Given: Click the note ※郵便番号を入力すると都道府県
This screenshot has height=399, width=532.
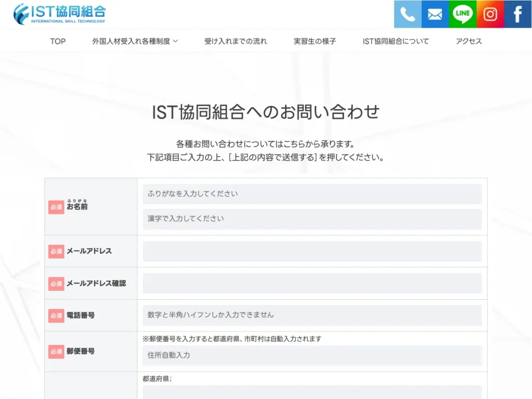Looking at the screenshot, I should coord(232,339).
